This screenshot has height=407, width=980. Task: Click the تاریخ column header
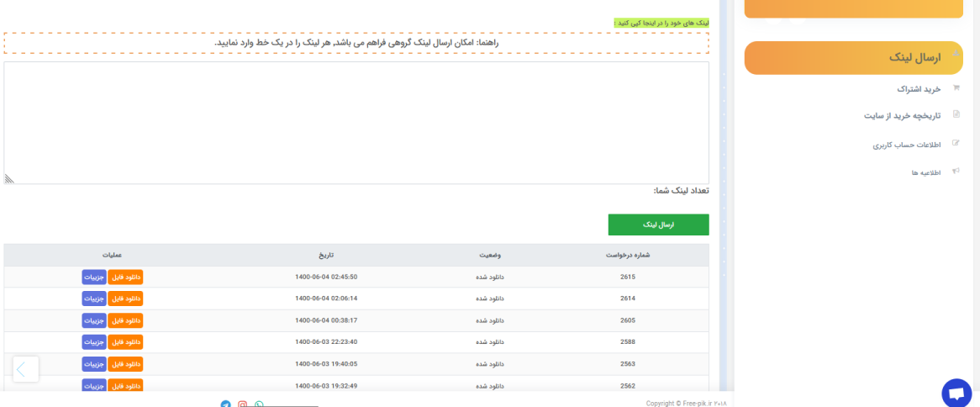pyautogui.click(x=327, y=255)
